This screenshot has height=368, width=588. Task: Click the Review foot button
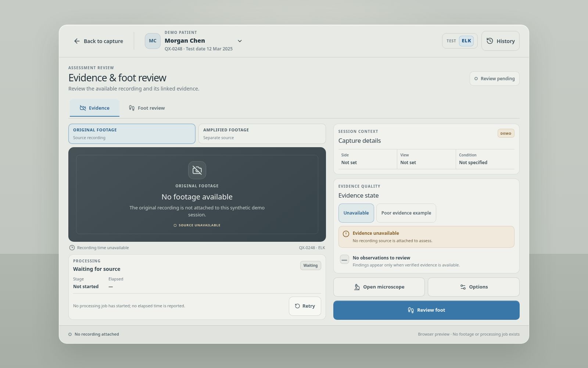tap(426, 310)
